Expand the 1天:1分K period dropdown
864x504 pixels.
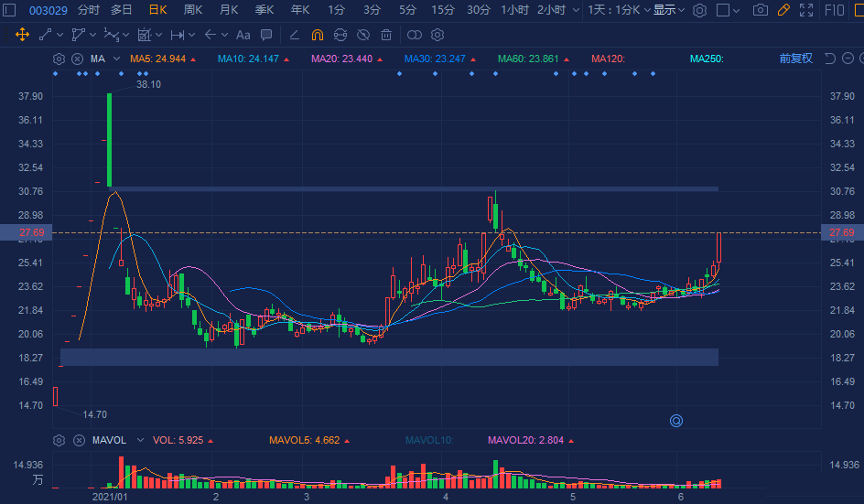(x=619, y=10)
